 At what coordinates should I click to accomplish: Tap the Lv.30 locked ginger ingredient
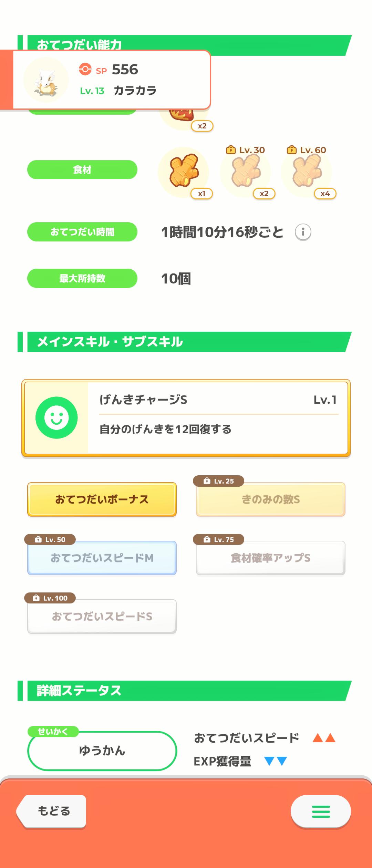pyautogui.click(x=246, y=172)
